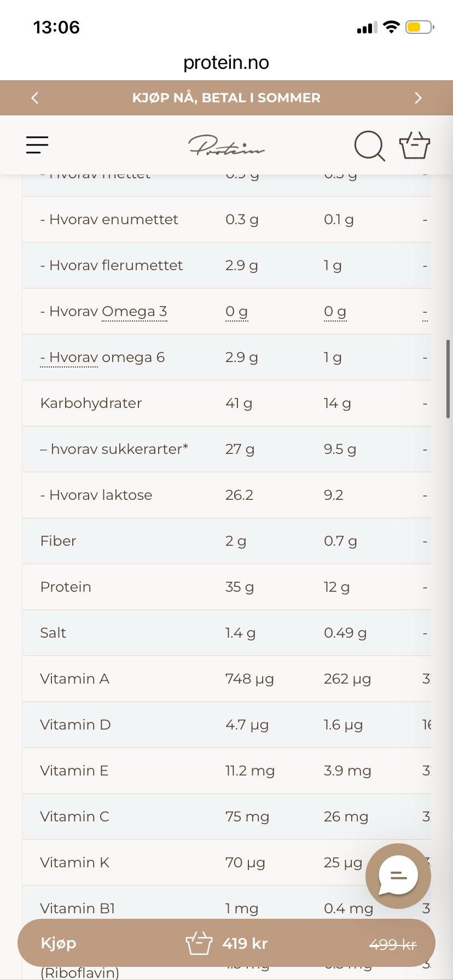
Task: Click the underlined Omega 3 term
Action: [x=134, y=312]
